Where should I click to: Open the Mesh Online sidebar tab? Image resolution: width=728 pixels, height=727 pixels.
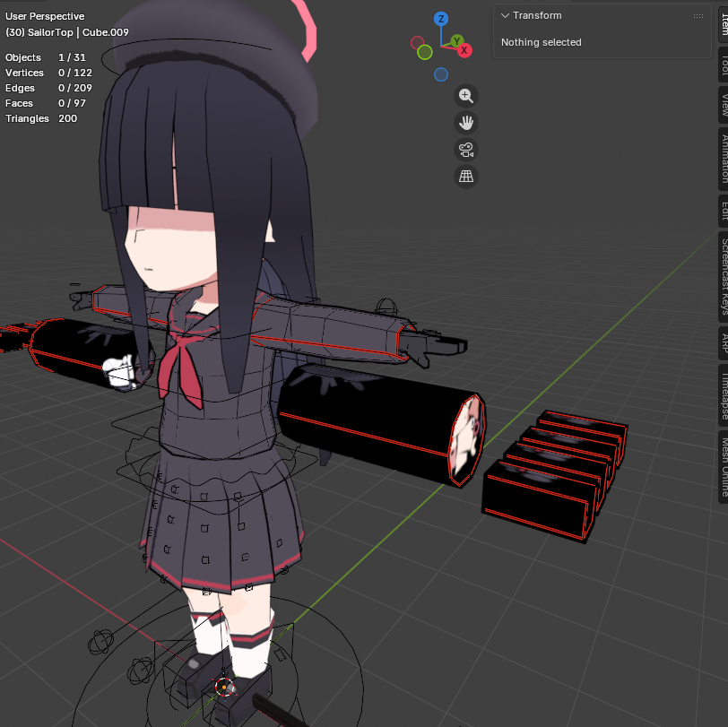point(724,466)
